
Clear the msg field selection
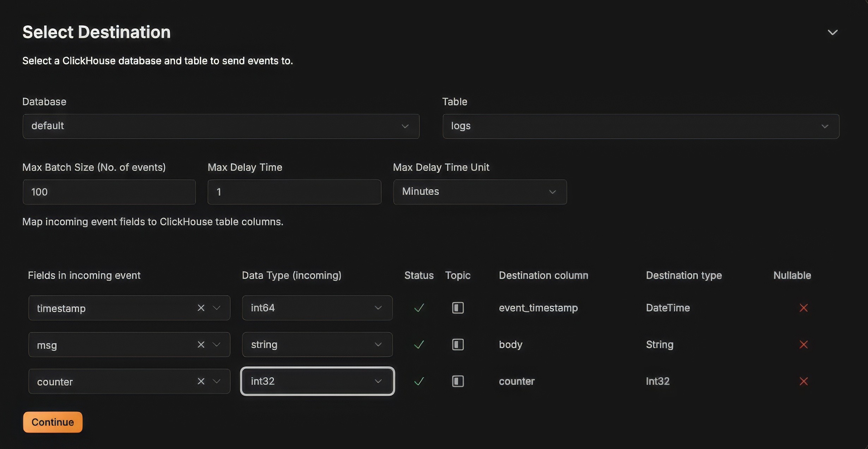[x=201, y=345]
